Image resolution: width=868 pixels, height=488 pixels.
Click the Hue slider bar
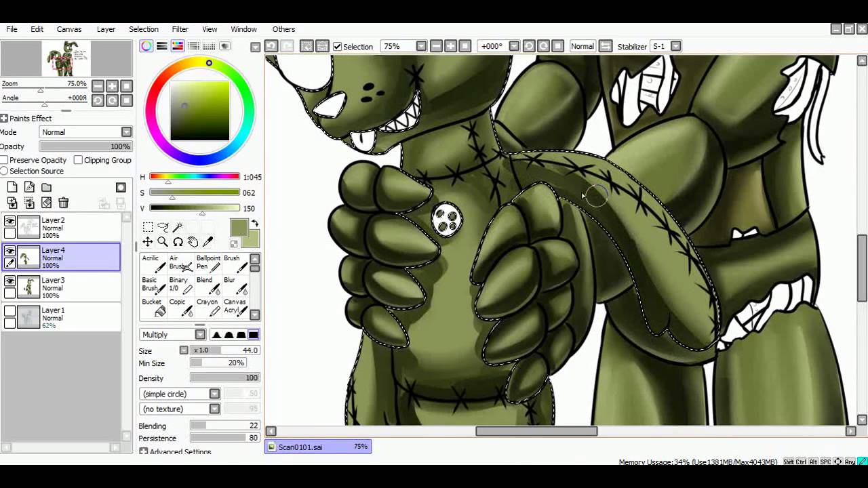coord(195,177)
